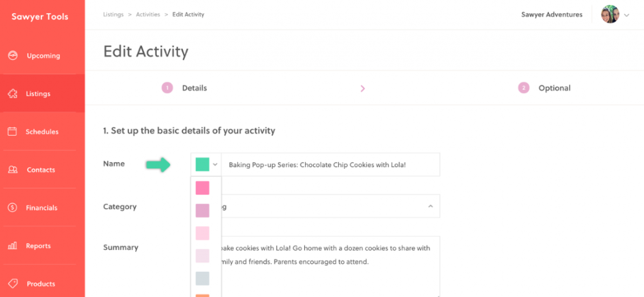Open Activities breadcrumb link
The image size is (644, 297).
(148, 14)
